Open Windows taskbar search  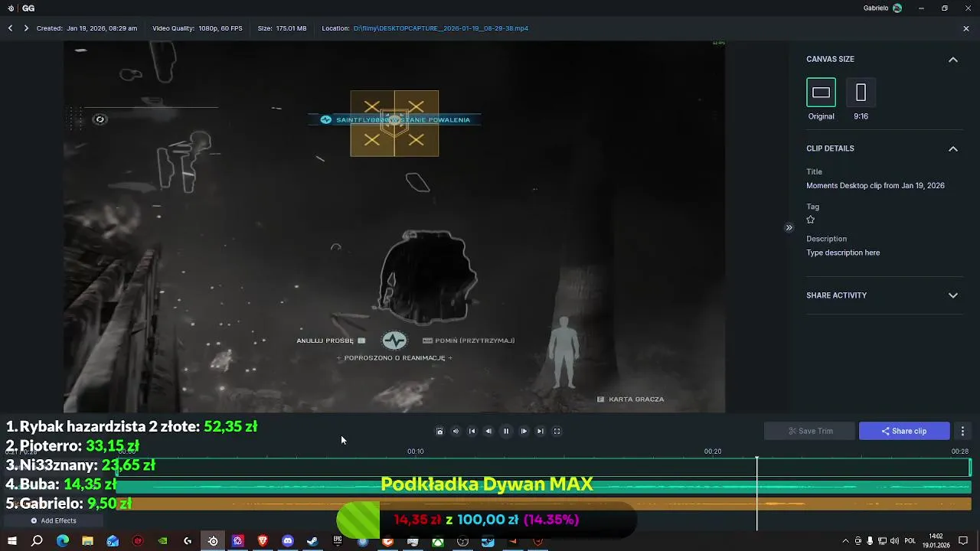pos(37,541)
